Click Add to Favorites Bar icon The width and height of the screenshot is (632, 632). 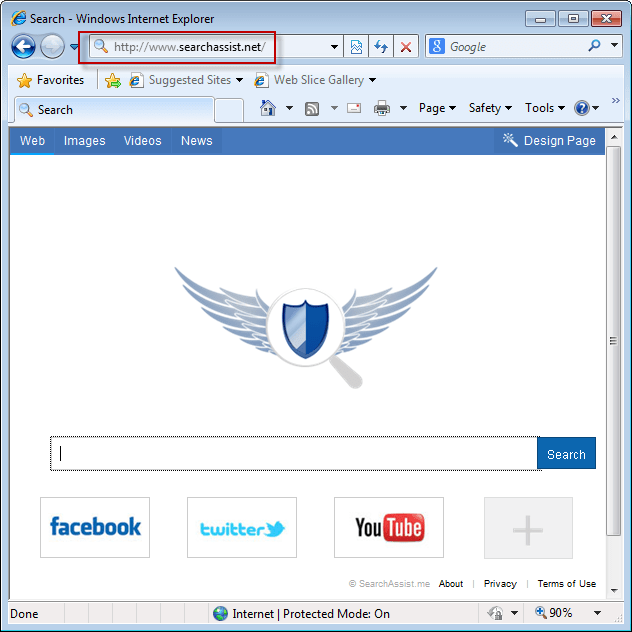(113, 81)
